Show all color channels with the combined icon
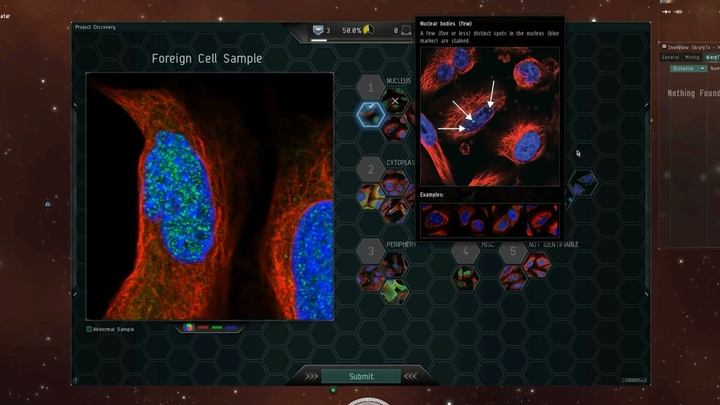Image resolution: width=720 pixels, height=405 pixels. (x=188, y=327)
